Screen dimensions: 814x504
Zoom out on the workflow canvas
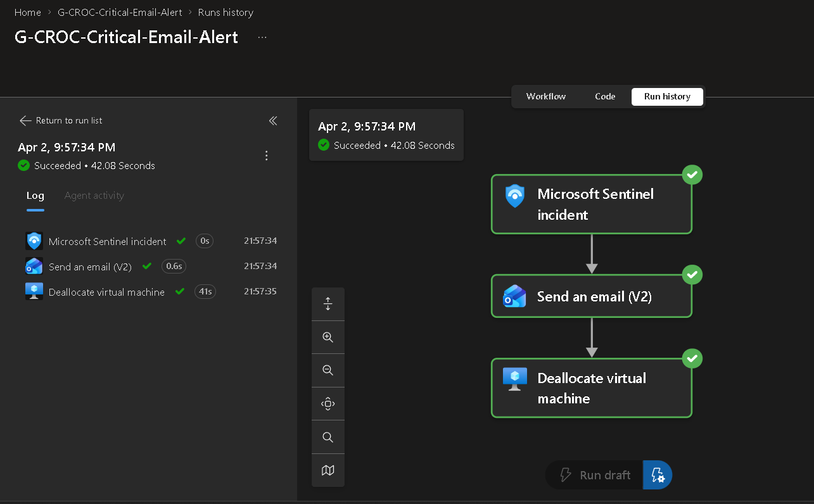pyautogui.click(x=328, y=370)
